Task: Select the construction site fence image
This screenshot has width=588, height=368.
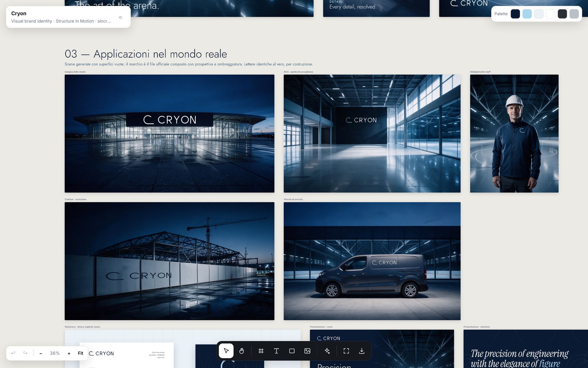Action: (170, 261)
